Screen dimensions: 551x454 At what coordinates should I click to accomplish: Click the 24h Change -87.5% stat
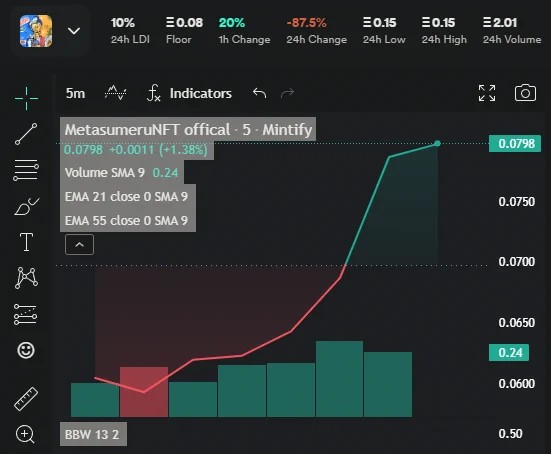tap(317, 31)
